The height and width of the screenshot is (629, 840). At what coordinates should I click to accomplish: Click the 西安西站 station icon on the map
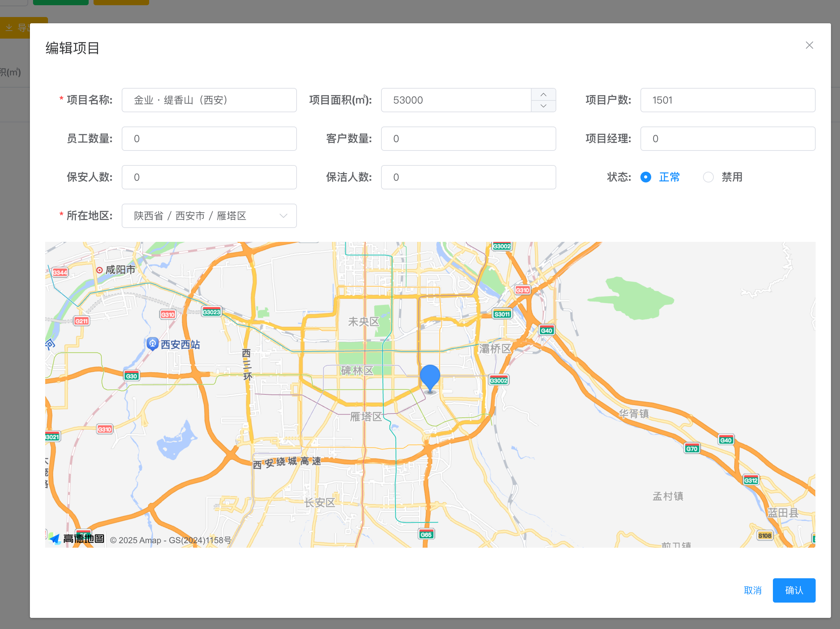pos(153,344)
